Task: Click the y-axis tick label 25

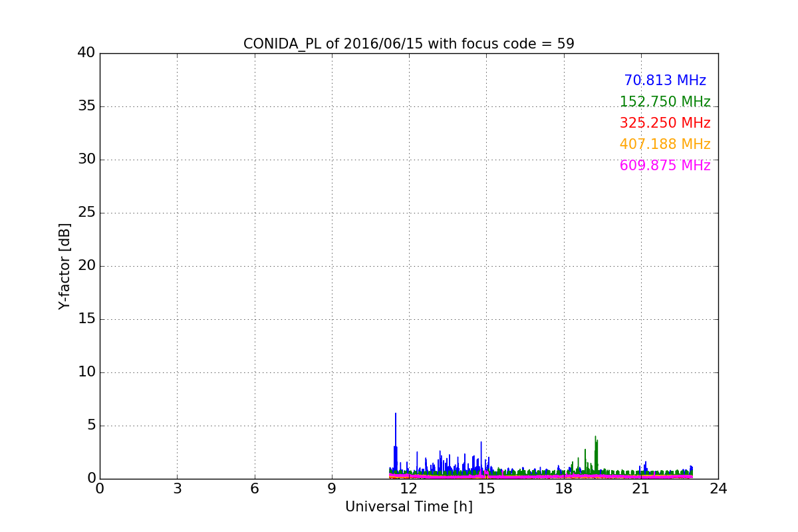Action: coord(86,213)
